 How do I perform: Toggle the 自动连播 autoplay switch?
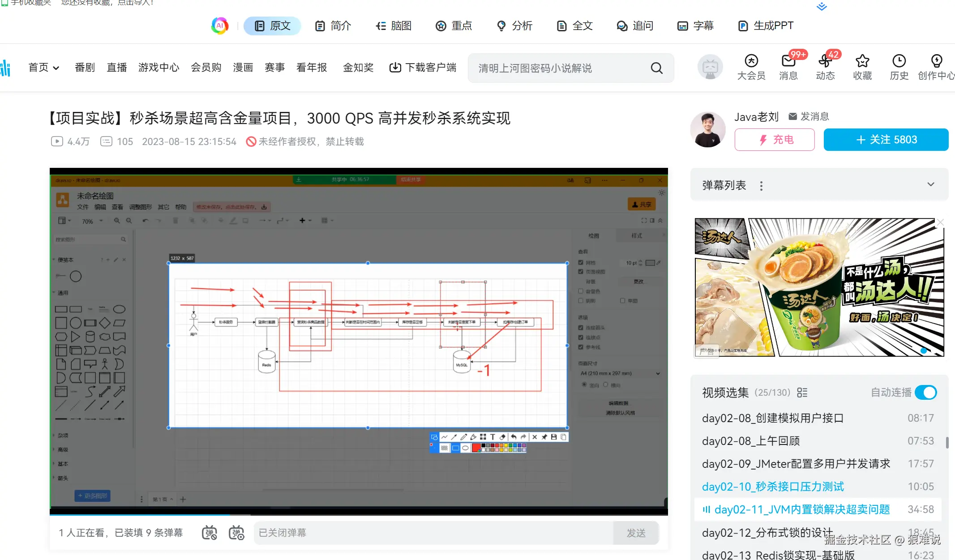click(925, 393)
